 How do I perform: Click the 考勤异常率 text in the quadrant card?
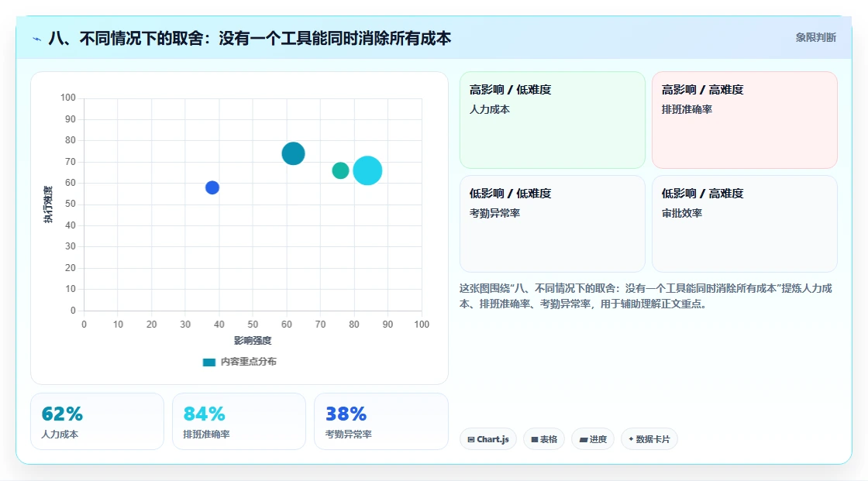click(x=494, y=213)
